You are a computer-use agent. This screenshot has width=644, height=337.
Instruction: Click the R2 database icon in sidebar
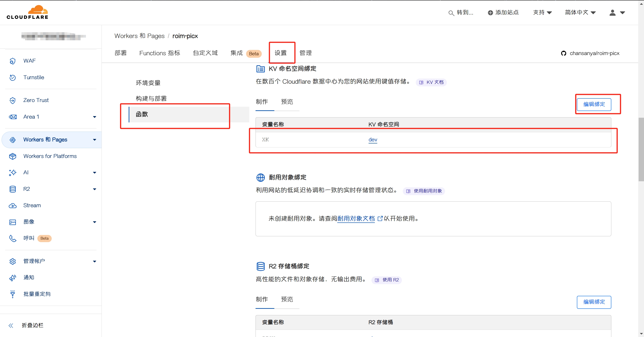[x=13, y=189]
